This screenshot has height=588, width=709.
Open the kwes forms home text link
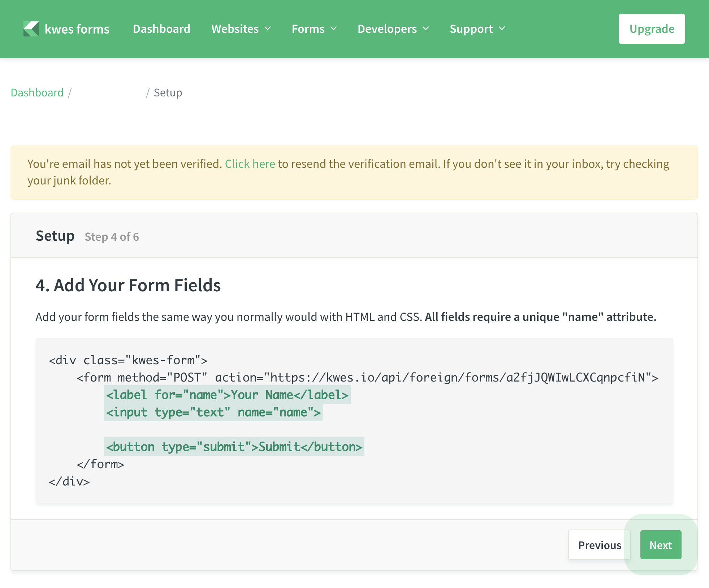tap(77, 29)
